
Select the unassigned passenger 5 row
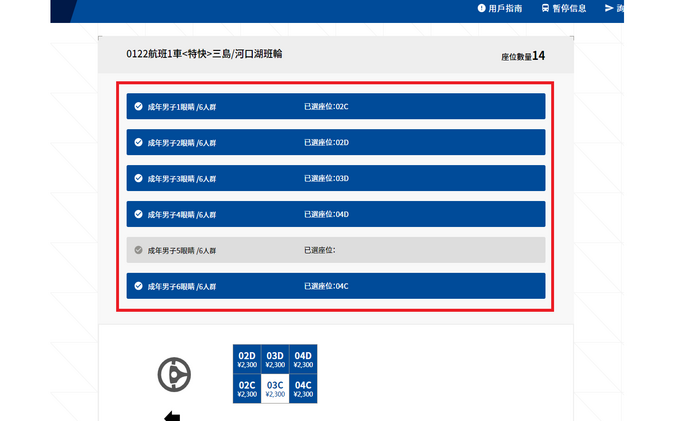335,250
